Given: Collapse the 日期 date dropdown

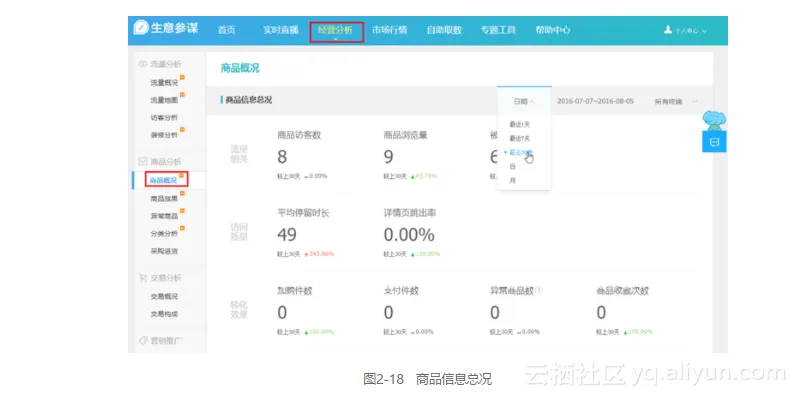Looking at the screenshot, I should [x=524, y=101].
